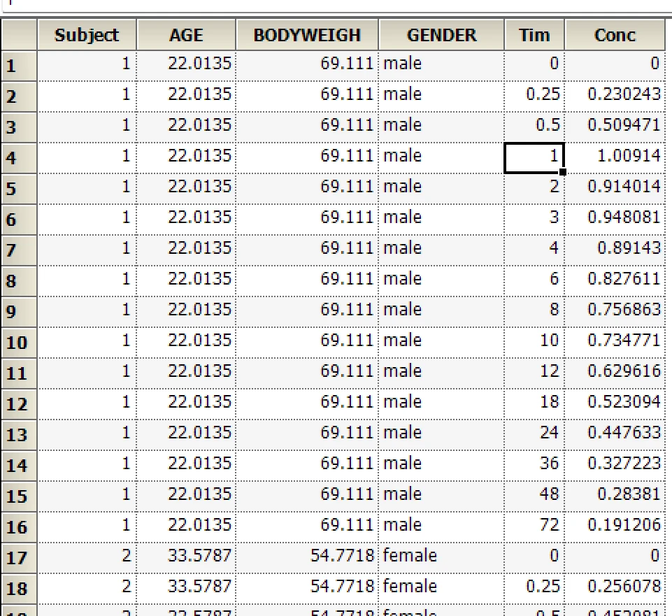
Task: Click the Subject column header
Action: pyautogui.click(x=87, y=35)
